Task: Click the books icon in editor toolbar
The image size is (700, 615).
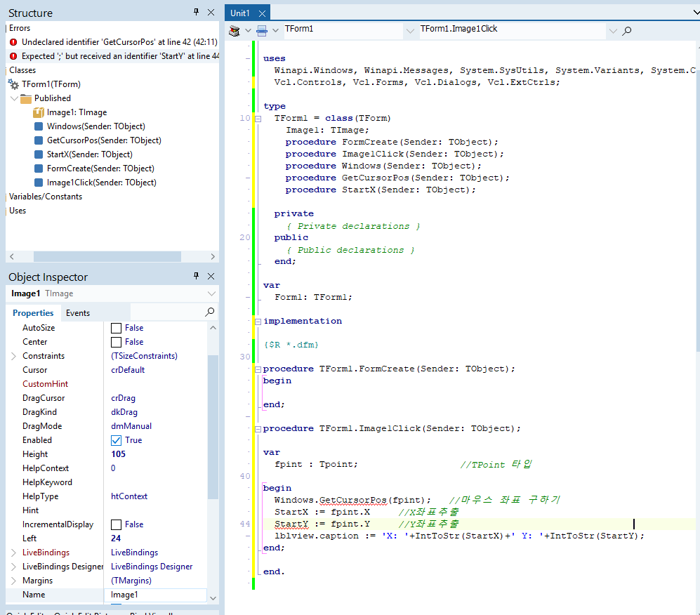Action: point(235,30)
